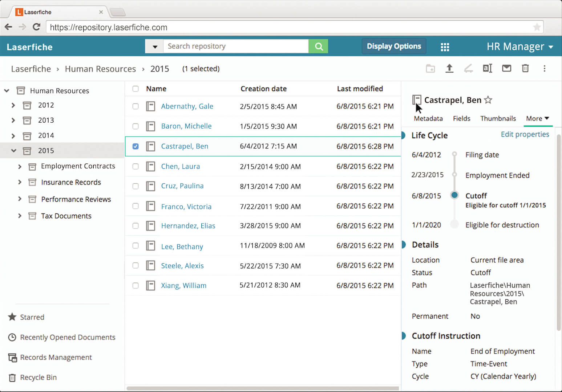Click the Records Management icon
This screenshot has height=392, width=562.
pos(12,358)
